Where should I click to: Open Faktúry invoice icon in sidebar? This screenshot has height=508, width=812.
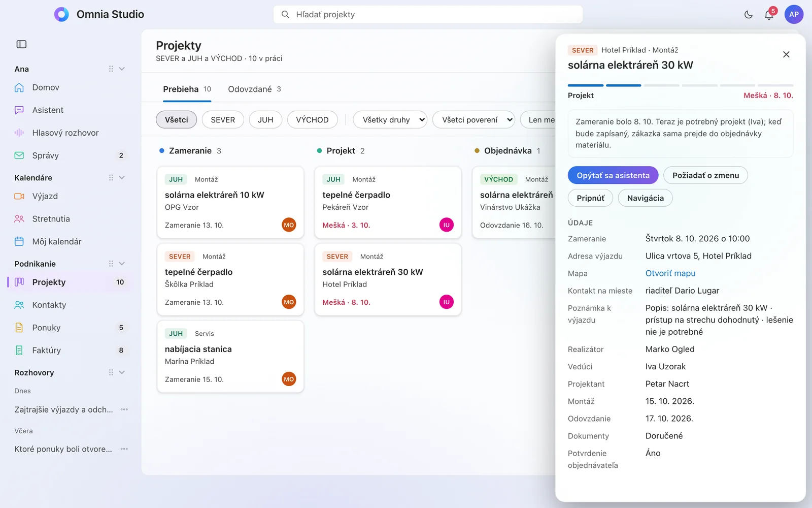19,350
